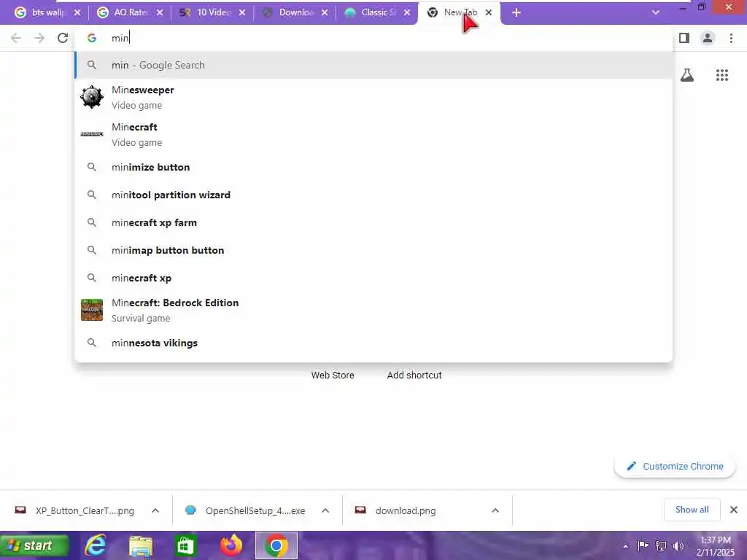Launch Firefox from taskbar
The image size is (747, 560).
(231, 545)
